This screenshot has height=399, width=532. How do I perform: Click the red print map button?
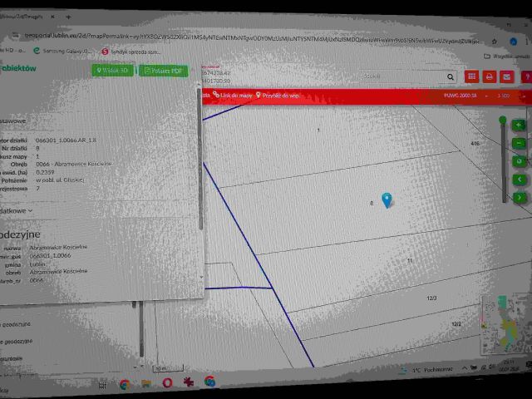(x=489, y=77)
